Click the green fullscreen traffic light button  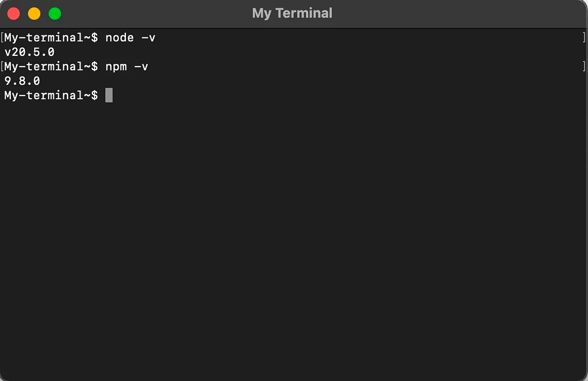(55, 13)
